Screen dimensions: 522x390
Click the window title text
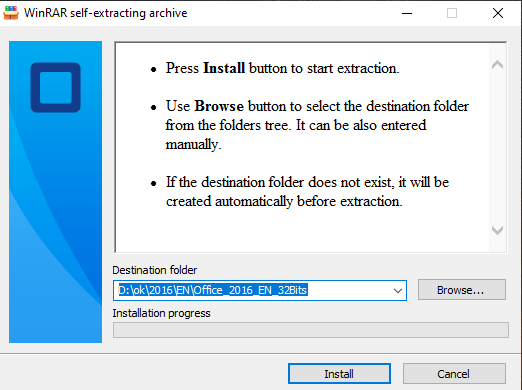pyautogui.click(x=105, y=13)
